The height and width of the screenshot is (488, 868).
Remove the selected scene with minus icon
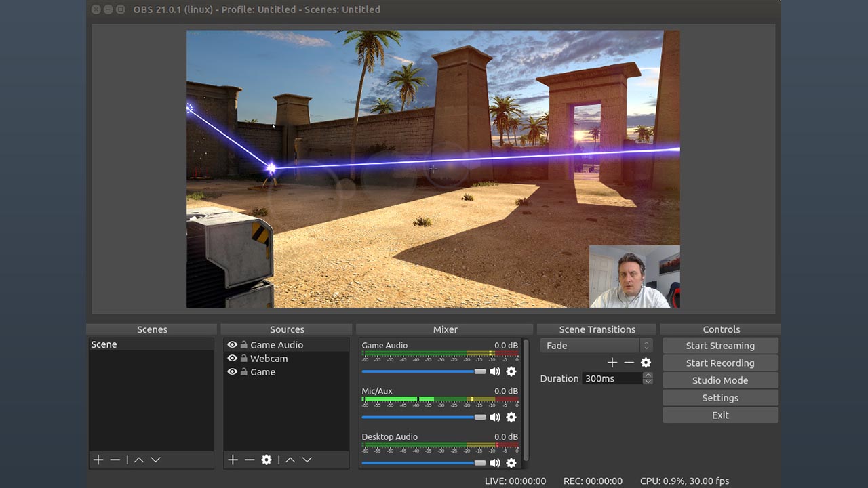(115, 460)
